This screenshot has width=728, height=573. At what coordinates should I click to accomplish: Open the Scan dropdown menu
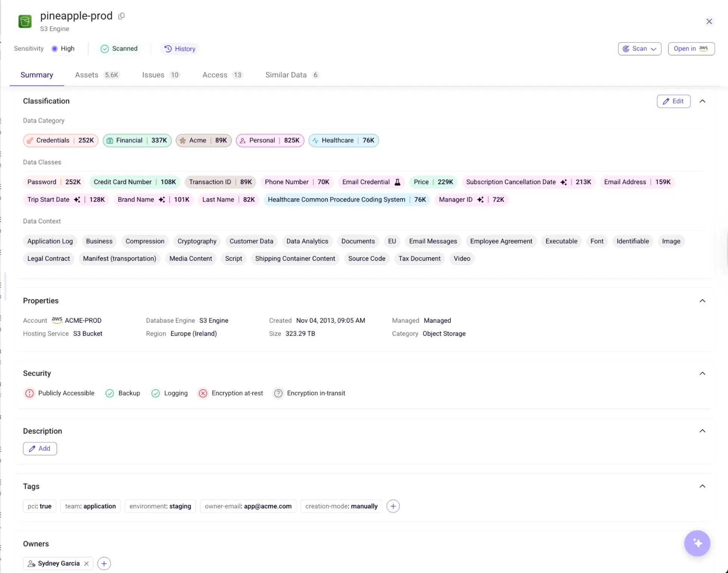tap(639, 49)
